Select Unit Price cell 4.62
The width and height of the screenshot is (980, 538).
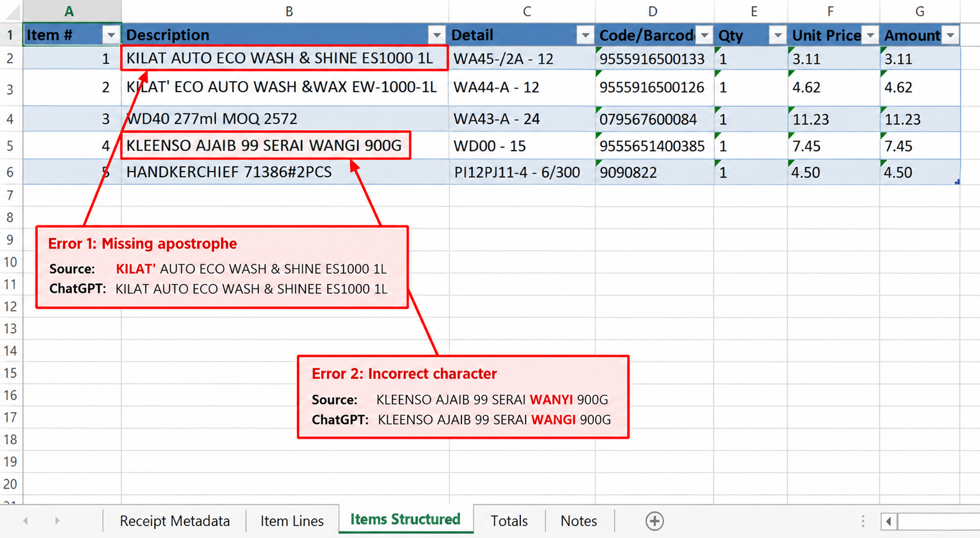click(834, 88)
